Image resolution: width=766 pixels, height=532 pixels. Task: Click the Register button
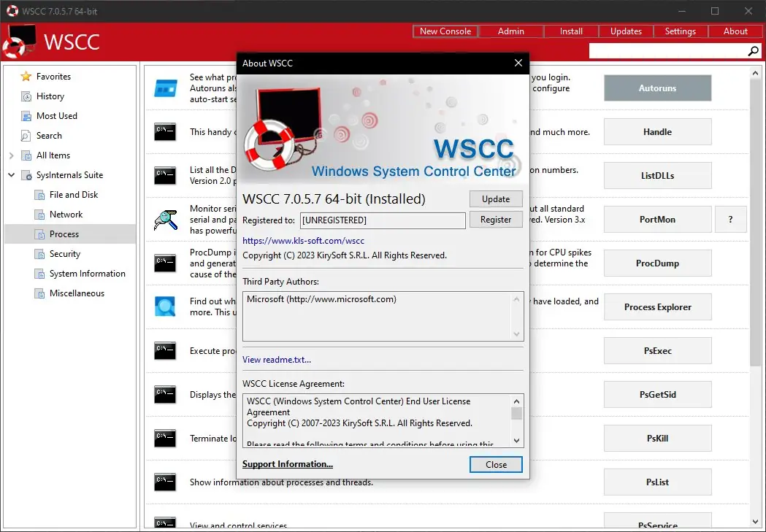click(x=496, y=219)
